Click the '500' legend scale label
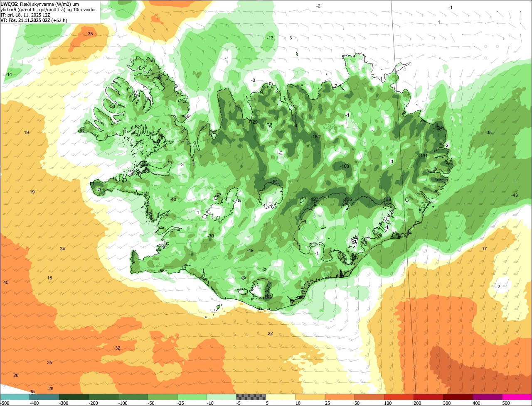The width and height of the screenshot is (532, 406). click(506, 403)
